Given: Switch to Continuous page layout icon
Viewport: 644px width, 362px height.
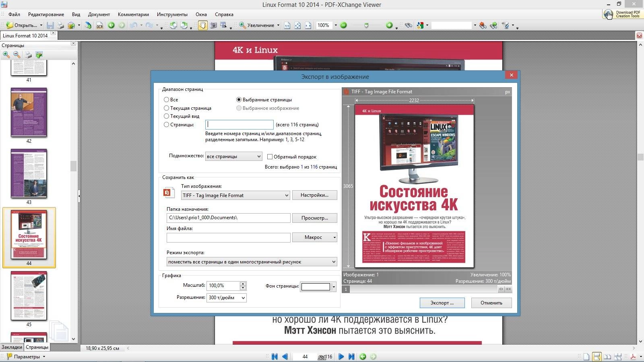Looking at the screenshot, I should pyautogui.click(x=597, y=356).
